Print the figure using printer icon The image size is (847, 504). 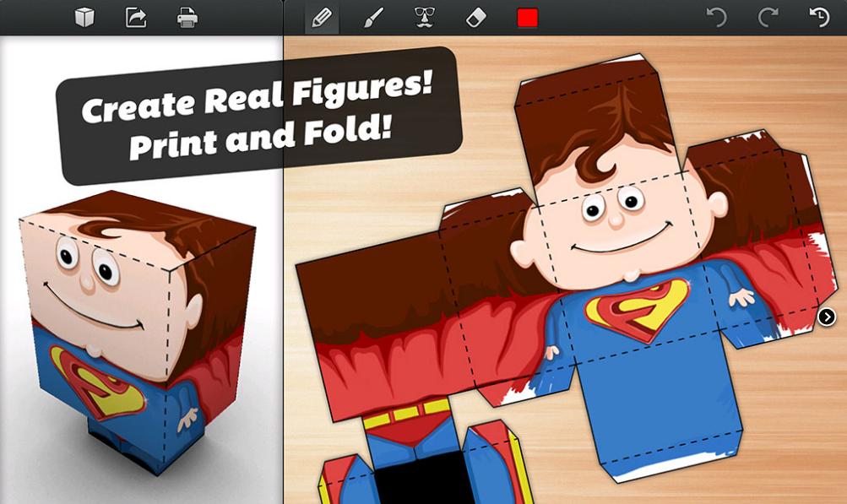click(187, 18)
